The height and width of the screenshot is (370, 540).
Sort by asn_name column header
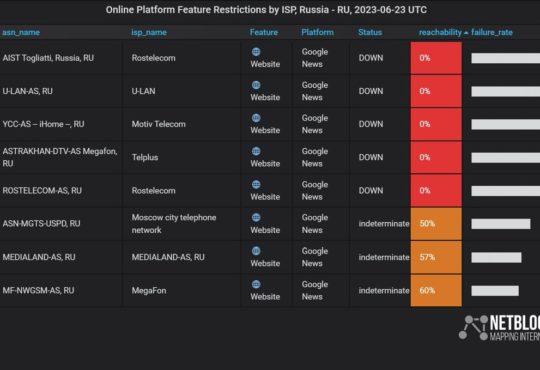(21, 32)
